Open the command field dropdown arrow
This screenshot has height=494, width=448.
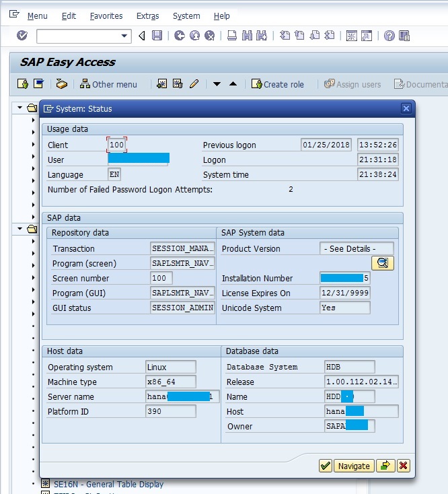[x=124, y=36]
